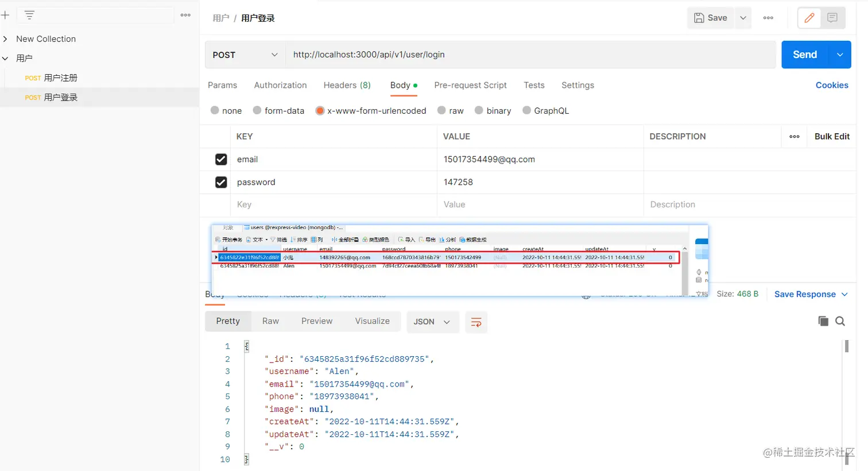Open the Send options dropdown arrow
868x471 pixels.
[840, 55]
